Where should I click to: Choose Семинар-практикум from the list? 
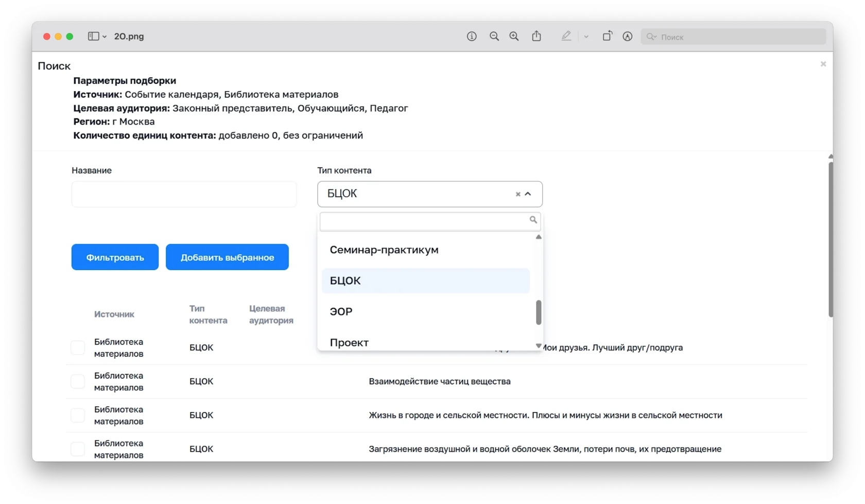(x=384, y=250)
